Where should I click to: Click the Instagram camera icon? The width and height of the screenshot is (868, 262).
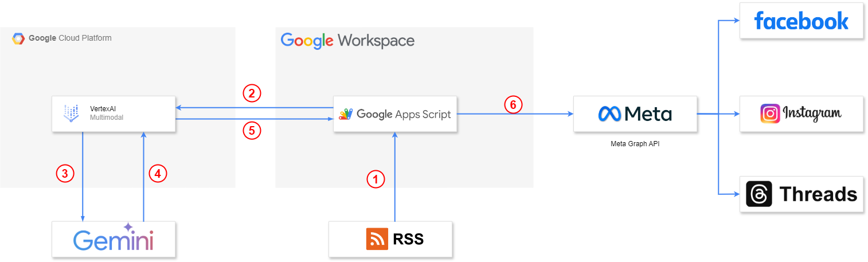pos(770,114)
